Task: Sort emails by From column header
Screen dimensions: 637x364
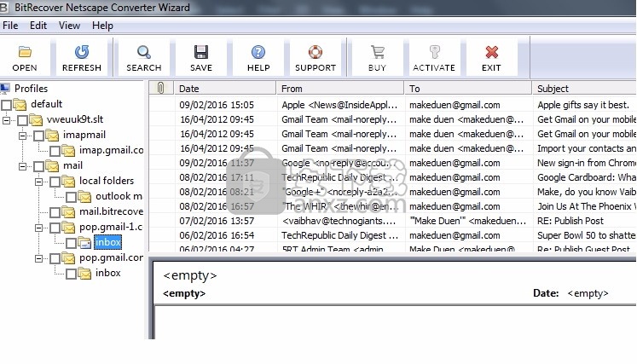Action: (340, 88)
